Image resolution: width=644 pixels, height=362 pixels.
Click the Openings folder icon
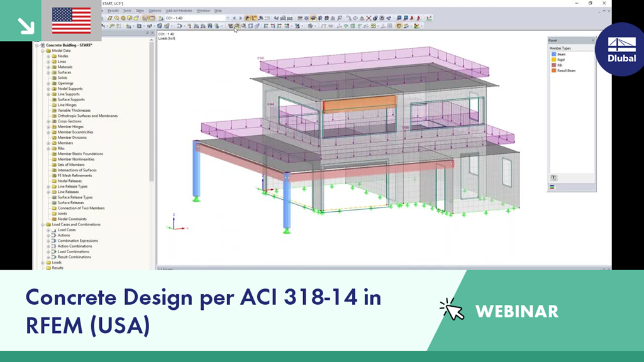coord(54,84)
